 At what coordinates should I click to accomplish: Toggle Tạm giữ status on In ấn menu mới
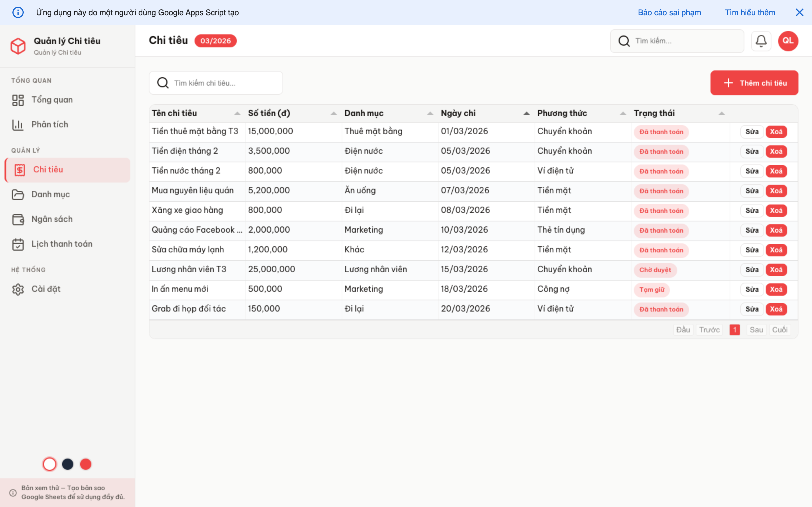coord(651,290)
